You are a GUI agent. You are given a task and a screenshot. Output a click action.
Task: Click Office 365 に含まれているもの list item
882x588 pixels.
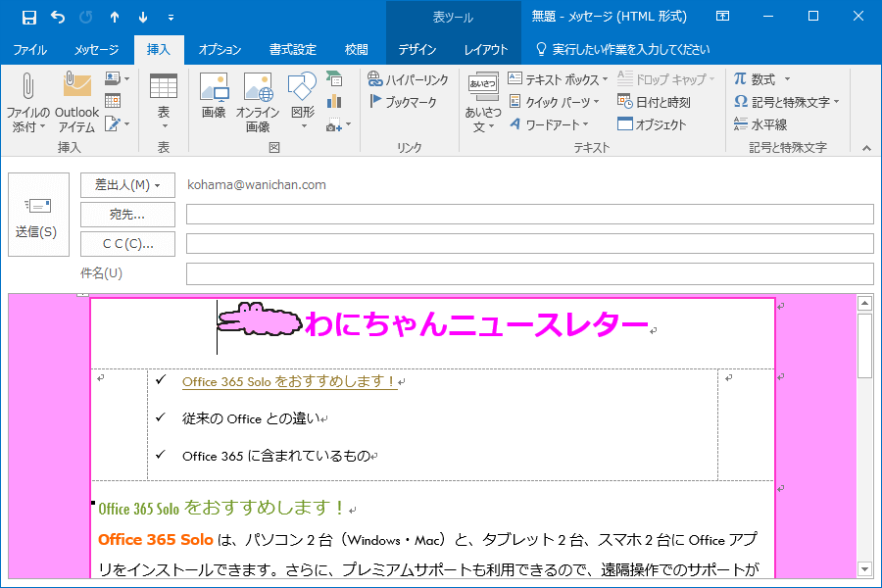click(x=276, y=456)
